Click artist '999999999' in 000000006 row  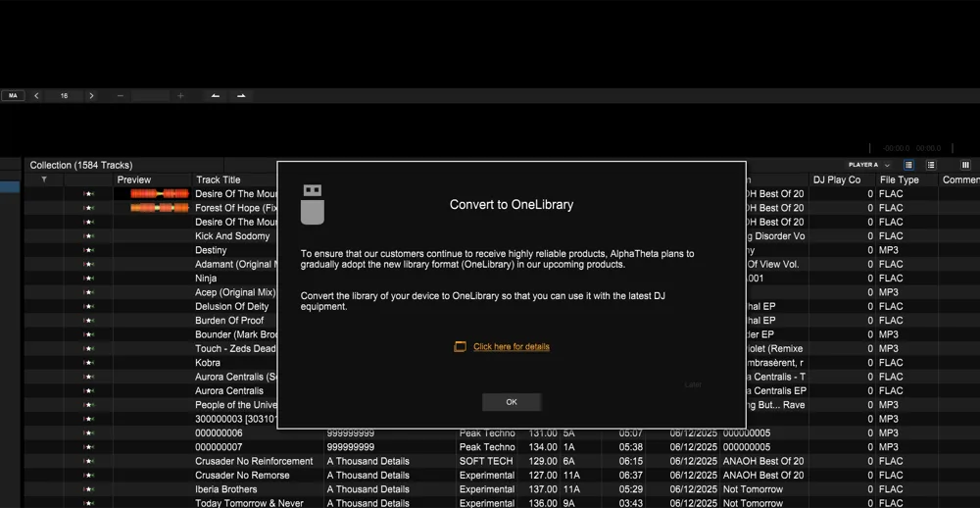pos(351,432)
